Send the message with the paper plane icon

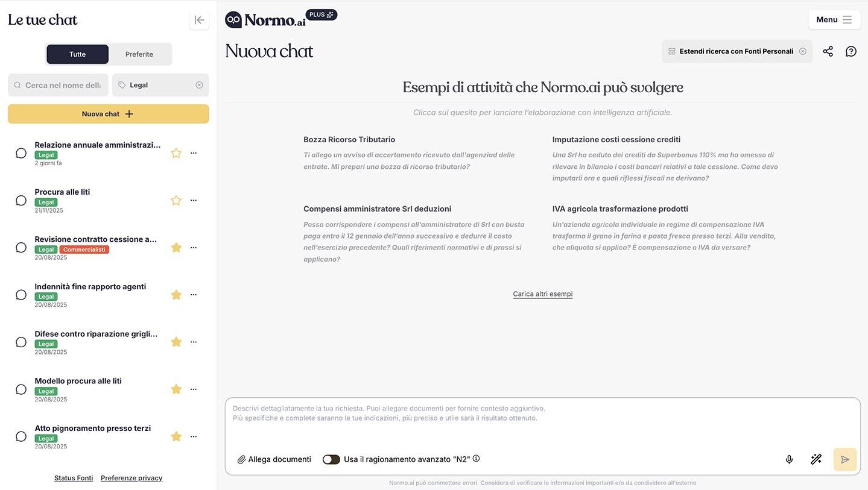coord(844,459)
